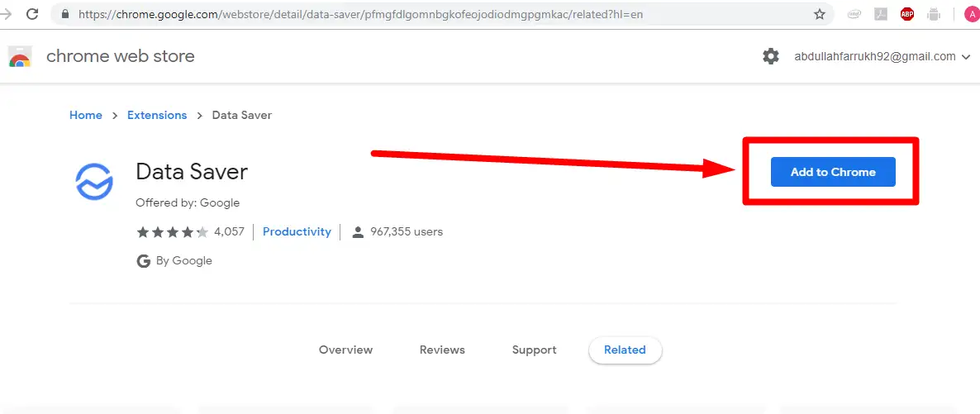
Task: Add Data Saver to Chrome
Action: pyautogui.click(x=832, y=172)
